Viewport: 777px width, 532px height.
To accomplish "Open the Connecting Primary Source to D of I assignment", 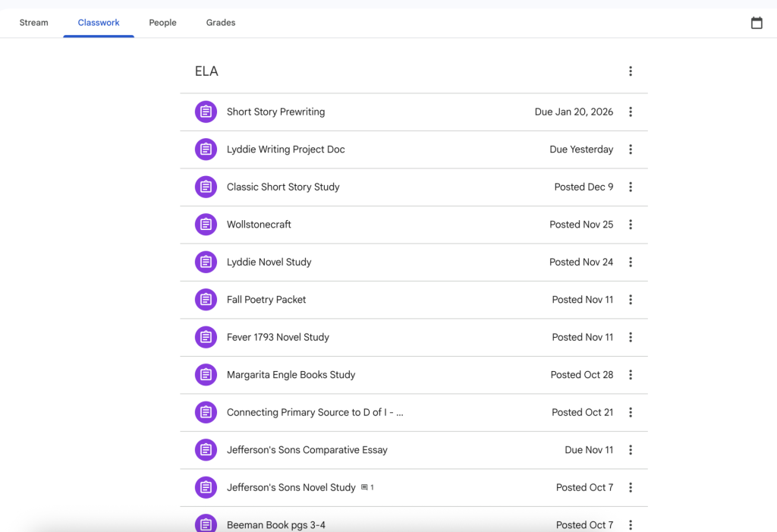I will point(315,412).
